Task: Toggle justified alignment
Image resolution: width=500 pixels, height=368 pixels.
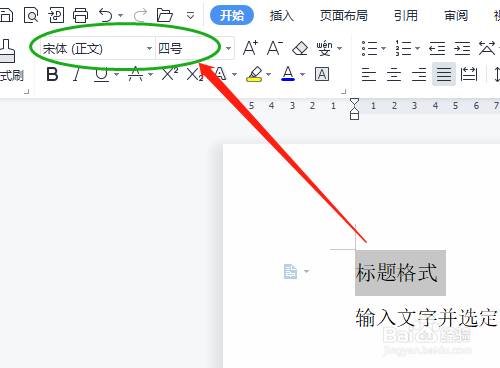Action: click(x=444, y=74)
